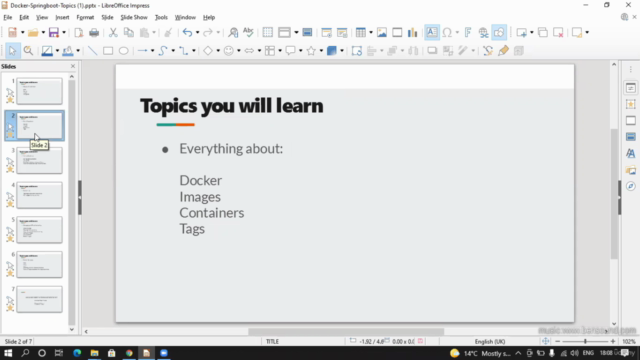Expand the Save dropdown arrow
The height and width of the screenshot is (360, 640).
coord(64,32)
